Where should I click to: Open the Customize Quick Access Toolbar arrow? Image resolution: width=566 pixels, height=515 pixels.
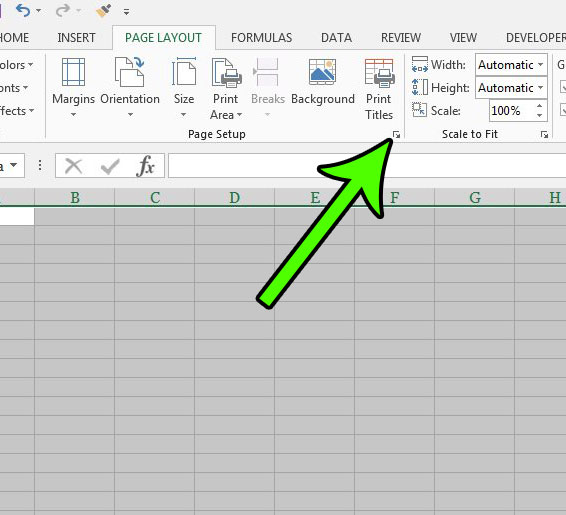tap(126, 12)
